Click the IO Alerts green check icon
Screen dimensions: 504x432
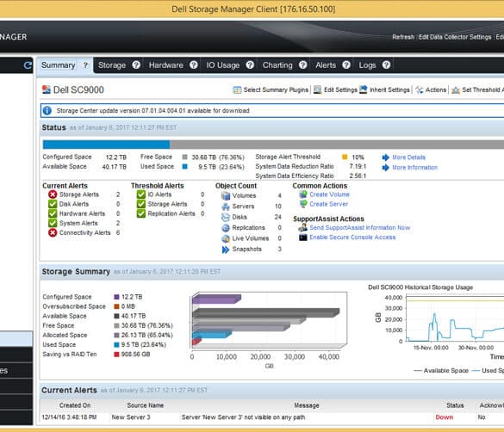point(141,194)
